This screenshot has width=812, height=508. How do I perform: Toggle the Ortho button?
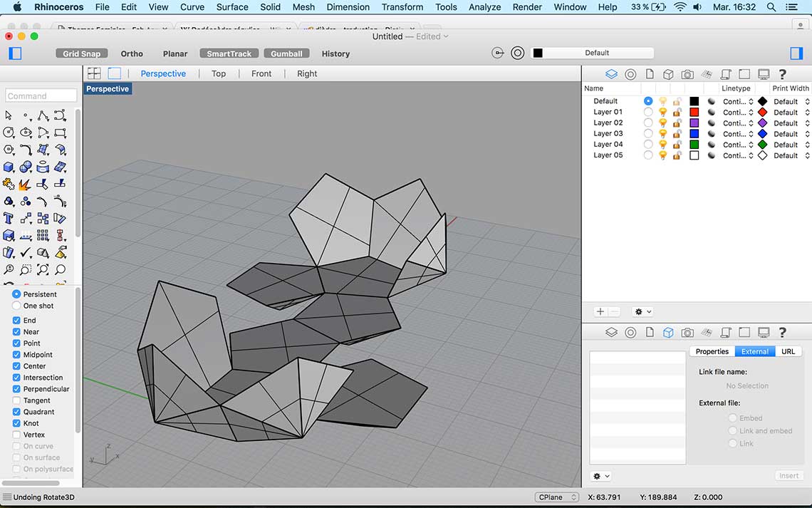132,53
